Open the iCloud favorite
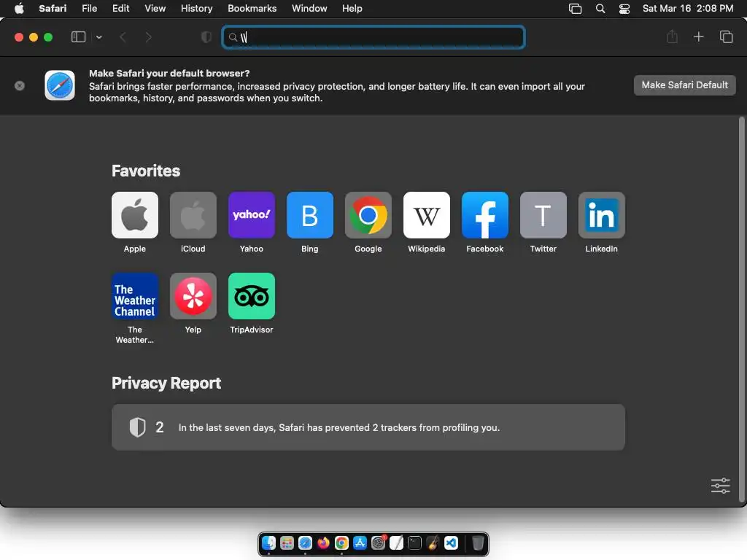Viewport: 747px width, 560px height. click(193, 215)
